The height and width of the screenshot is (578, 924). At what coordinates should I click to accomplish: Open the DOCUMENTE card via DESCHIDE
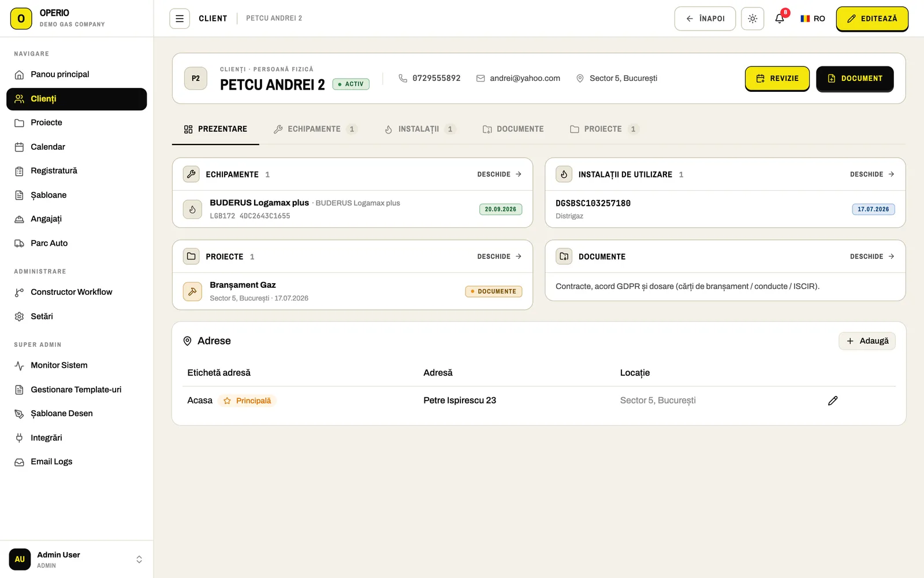pos(872,256)
